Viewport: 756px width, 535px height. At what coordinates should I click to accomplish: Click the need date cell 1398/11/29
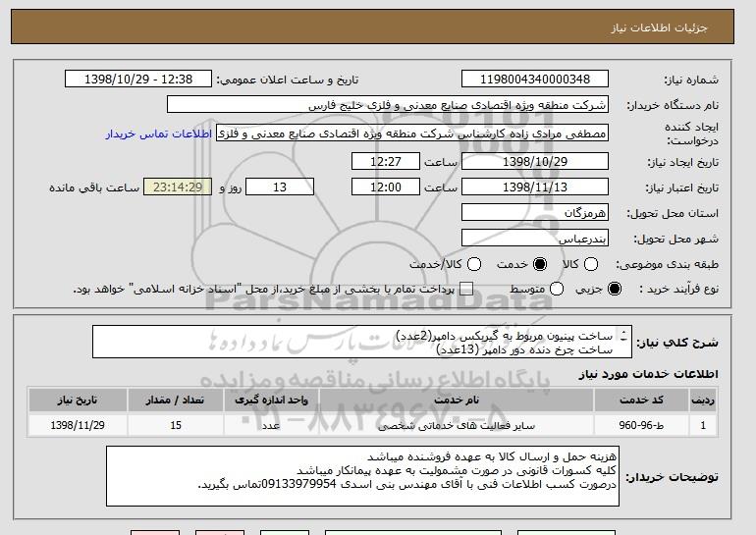click(78, 425)
